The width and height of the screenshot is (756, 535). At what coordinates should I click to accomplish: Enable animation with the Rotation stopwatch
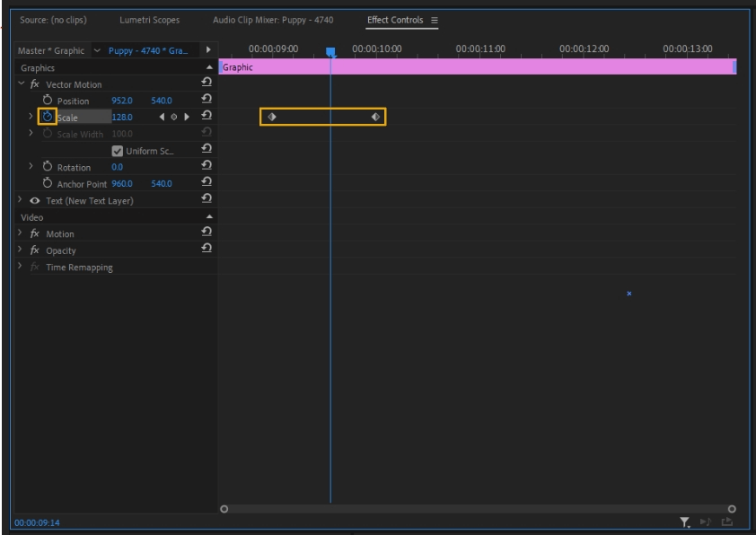[x=48, y=167]
